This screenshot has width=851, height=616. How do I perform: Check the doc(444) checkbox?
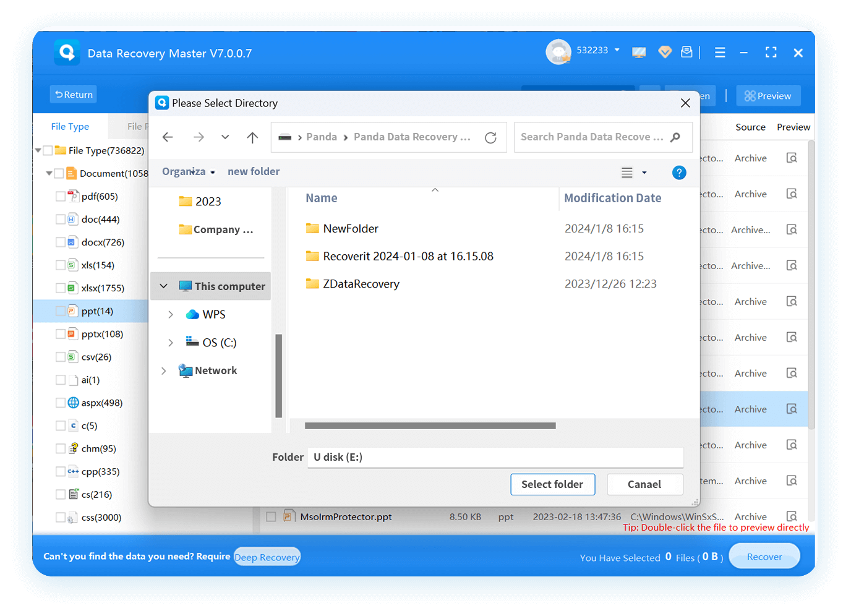[61, 219]
